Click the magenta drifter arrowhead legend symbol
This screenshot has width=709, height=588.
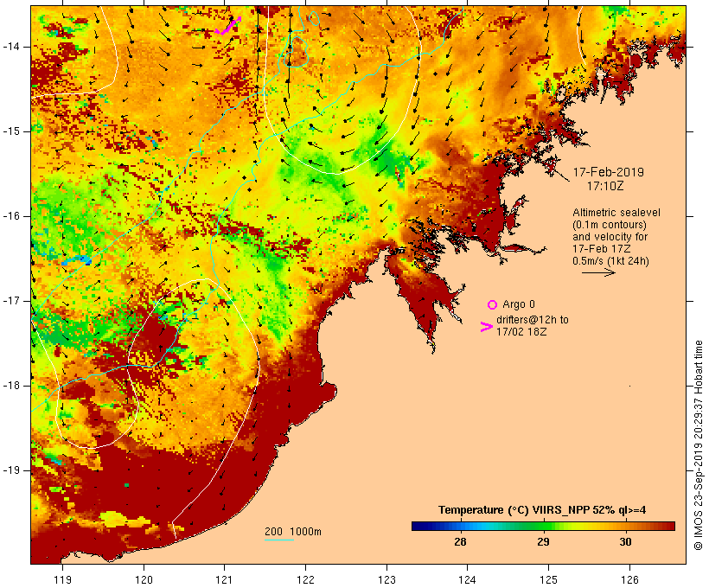point(487,327)
